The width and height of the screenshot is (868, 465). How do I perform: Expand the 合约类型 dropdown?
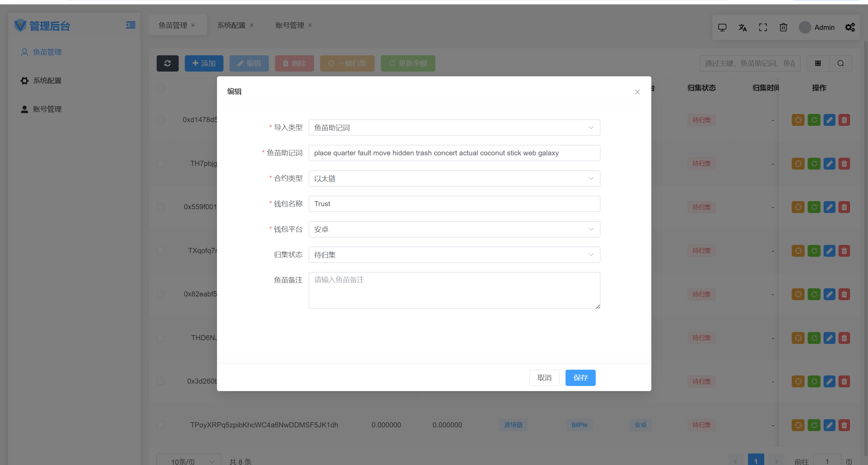(454, 178)
